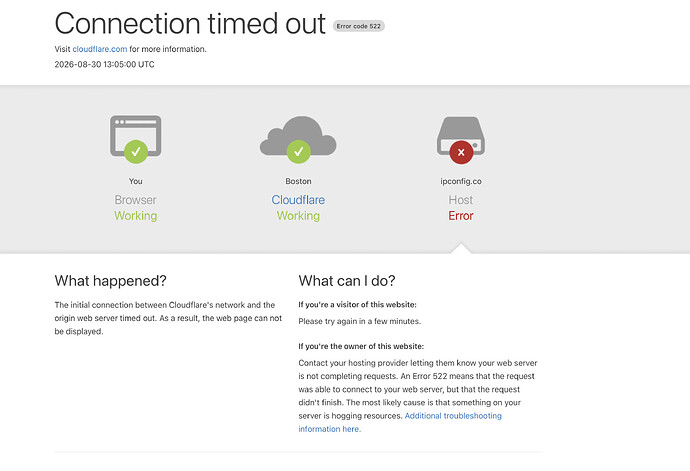Image resolution: width=690 pixels, height=471 pixels.
Task: Click the browser window icon
Action: click(136, 135)
